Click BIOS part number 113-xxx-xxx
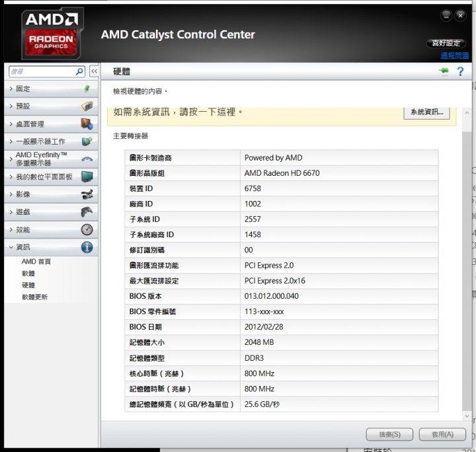 click(264, 311)
